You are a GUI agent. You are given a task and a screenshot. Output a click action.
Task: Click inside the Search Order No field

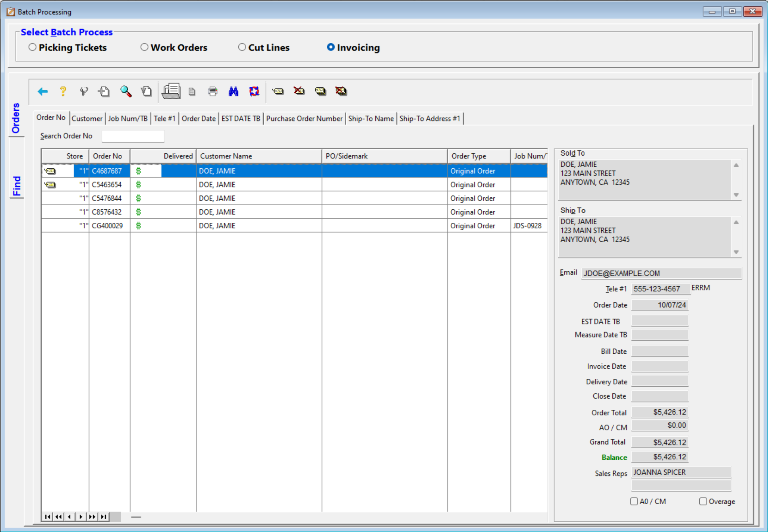pyautogui.click(x=133, y=136)
